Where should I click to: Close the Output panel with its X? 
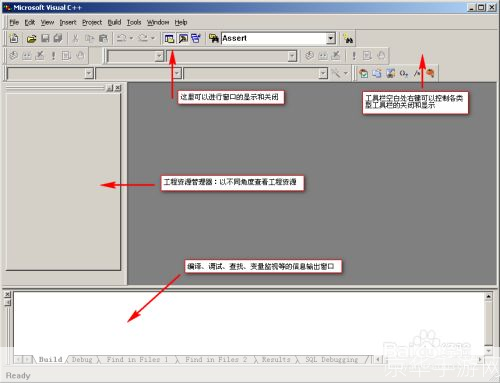click(x=7, y=294)
